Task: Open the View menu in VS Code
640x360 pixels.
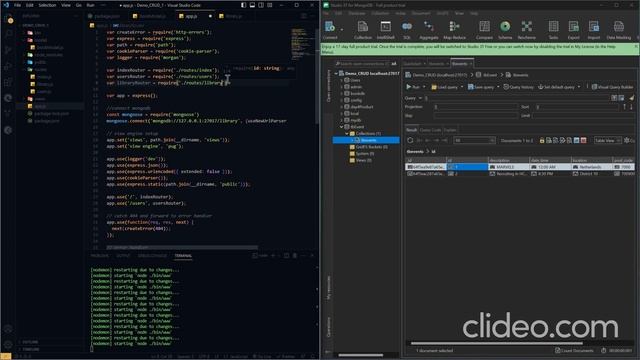Action: 66,5
